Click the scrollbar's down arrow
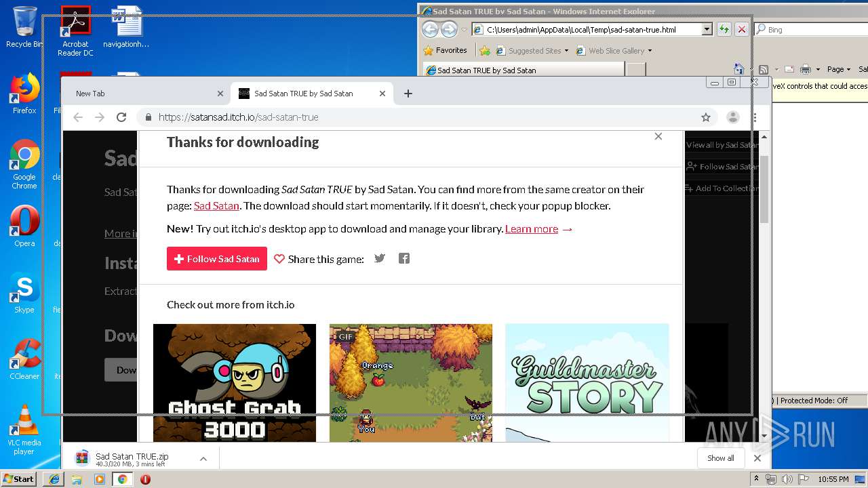Viewport: 868px width, 488px height. (x=764, y=436)
